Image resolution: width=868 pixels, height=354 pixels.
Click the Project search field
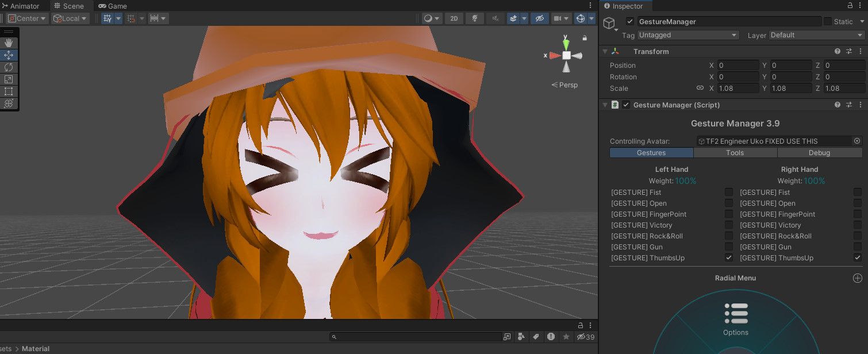[x=416, y=337]
